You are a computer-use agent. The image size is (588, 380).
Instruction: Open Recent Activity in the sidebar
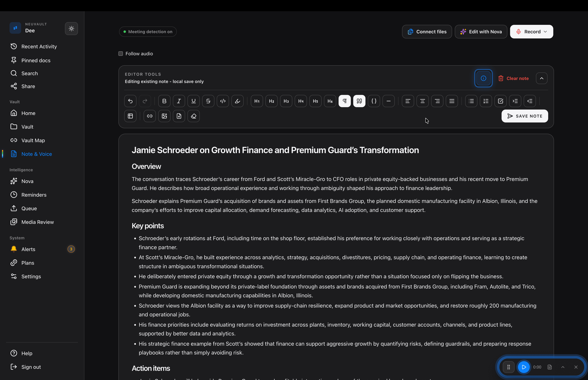[x=39, y=46]
